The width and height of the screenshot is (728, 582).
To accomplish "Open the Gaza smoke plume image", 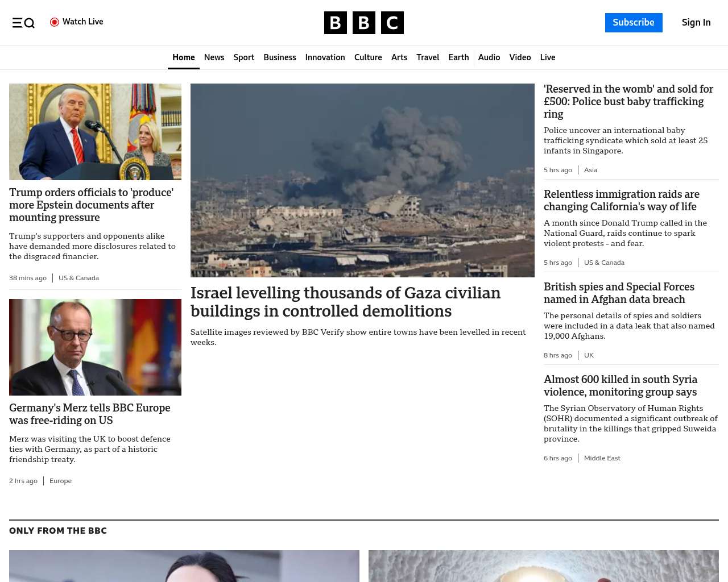I will click(362, 180).
